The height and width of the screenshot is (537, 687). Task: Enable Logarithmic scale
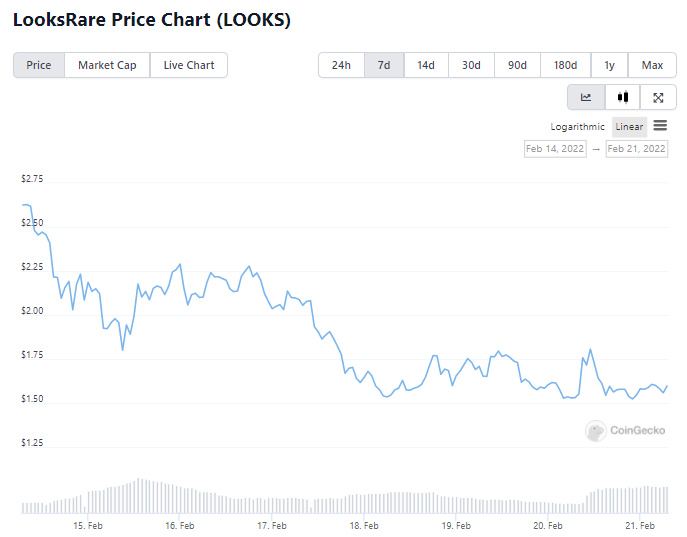tap(578, 127)
